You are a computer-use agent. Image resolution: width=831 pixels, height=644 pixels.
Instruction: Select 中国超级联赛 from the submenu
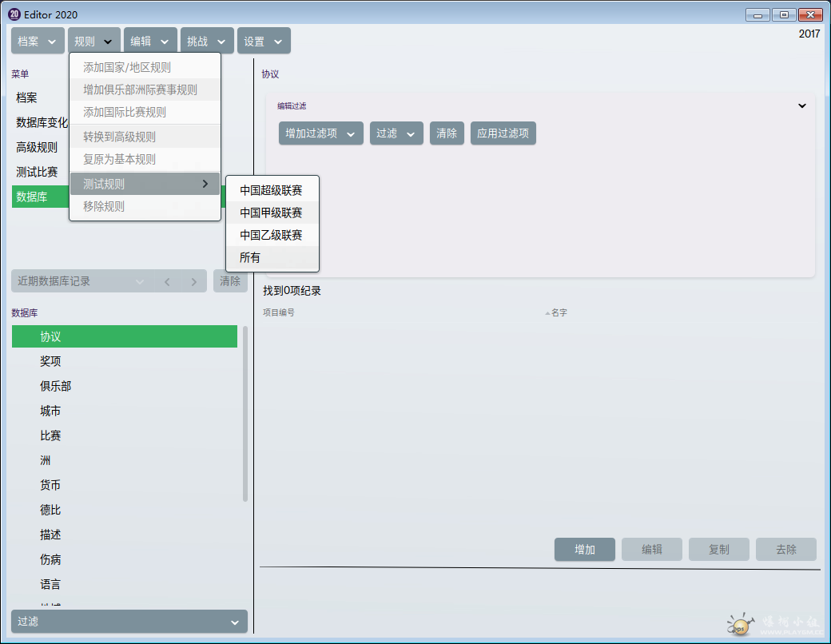point(271,190)
